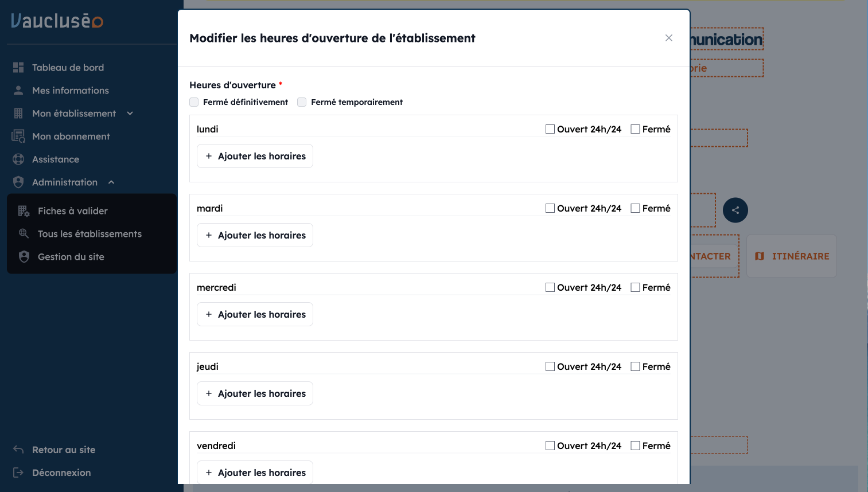Image resolution: width=868 pixels, height=492 pixels.
Task: Open Tous les établissements menu item
Action: tap(89, 234)
